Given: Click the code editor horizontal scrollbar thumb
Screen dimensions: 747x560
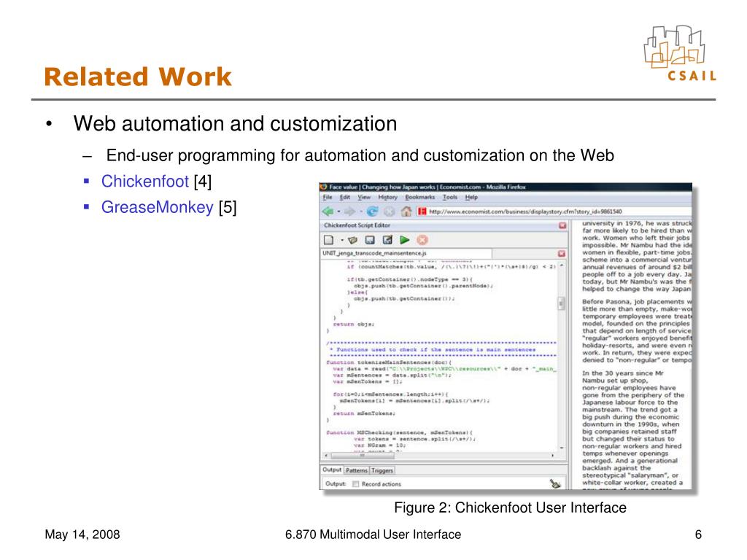Looking at the screenshot, I should click(x=363, y=456).
